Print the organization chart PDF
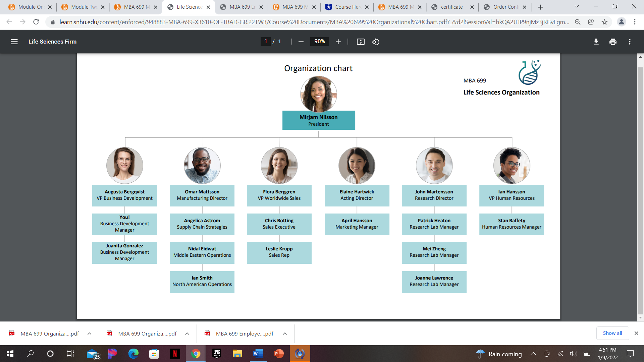Screen dimensions: 644x362 (613, 42)
